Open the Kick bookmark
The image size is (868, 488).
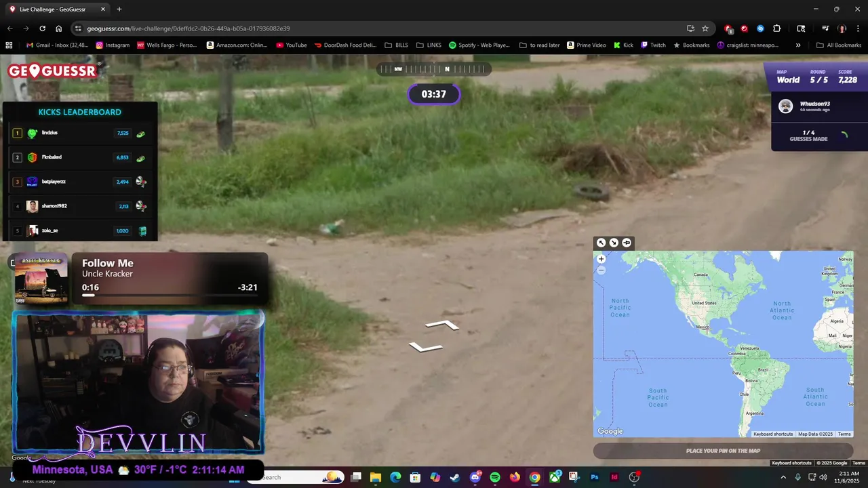point(623,45)
